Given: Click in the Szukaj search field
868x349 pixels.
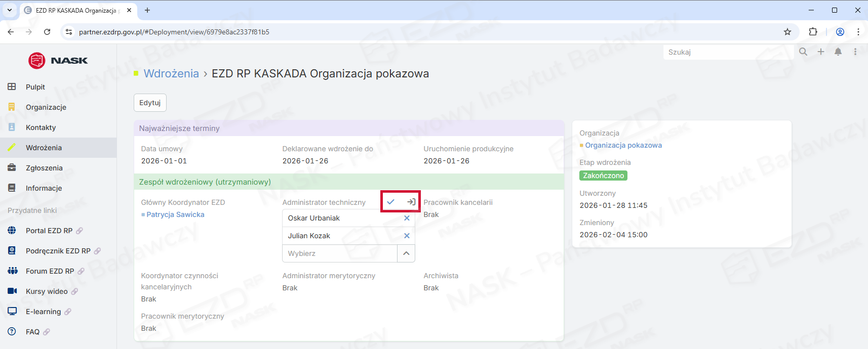Looking at the screenshot, I should 727,52.
